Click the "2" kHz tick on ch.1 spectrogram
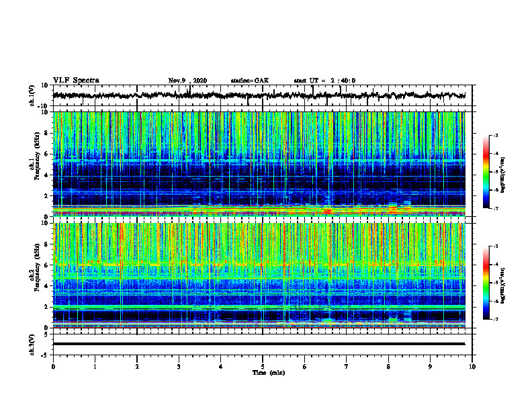The width and height of the screenshot is (532, 411). point(46,195)
